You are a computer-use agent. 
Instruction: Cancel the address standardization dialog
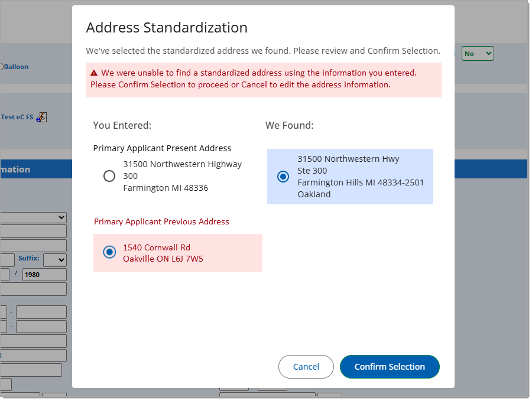(306, 367)
